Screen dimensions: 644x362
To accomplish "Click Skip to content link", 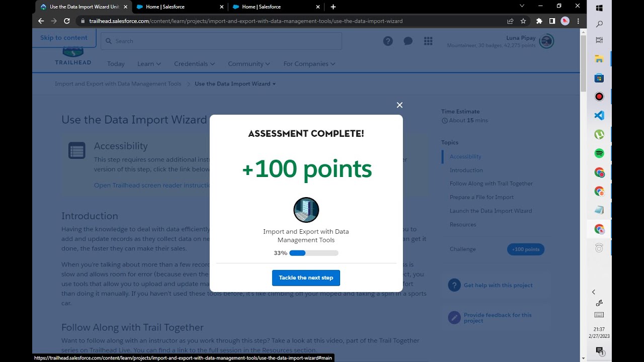I will coord(64,38).
